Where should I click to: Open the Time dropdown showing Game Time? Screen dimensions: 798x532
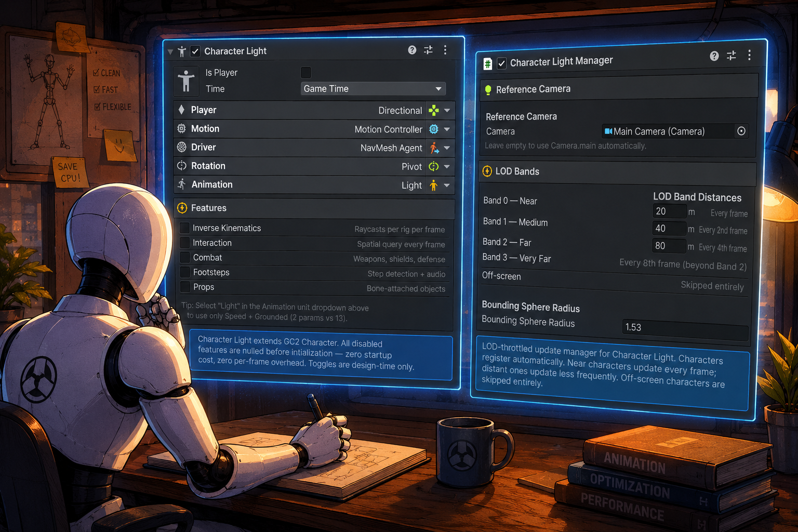coord(373,89)
